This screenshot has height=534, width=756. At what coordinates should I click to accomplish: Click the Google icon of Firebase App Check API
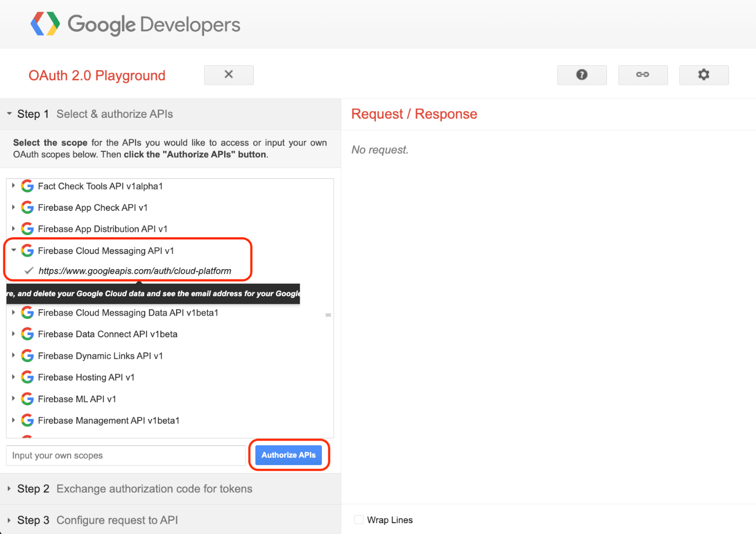pyautogui.click(x=27, y=208)
